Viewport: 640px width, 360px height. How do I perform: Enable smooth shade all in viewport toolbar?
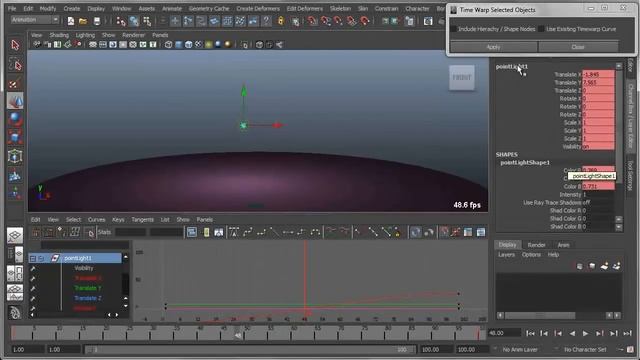[x=178, y=45]
